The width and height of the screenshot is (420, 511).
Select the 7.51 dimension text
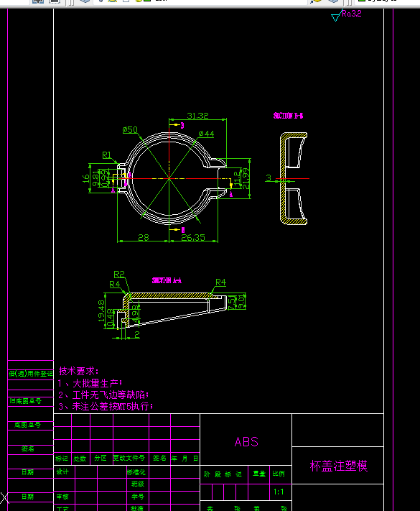coord(231,302)
